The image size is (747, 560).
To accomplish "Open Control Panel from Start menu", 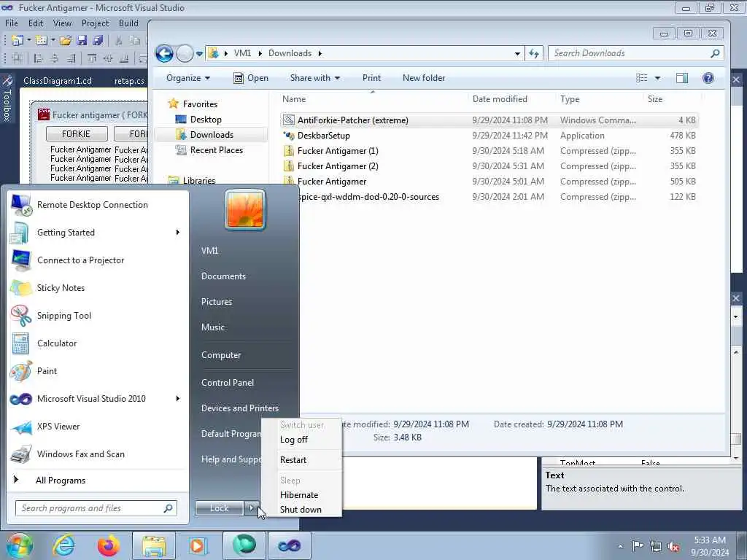I will [x=228, y=383].
